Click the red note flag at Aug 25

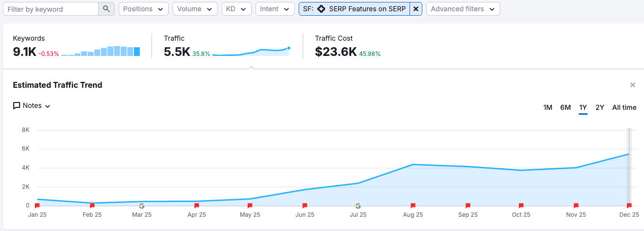413,206
